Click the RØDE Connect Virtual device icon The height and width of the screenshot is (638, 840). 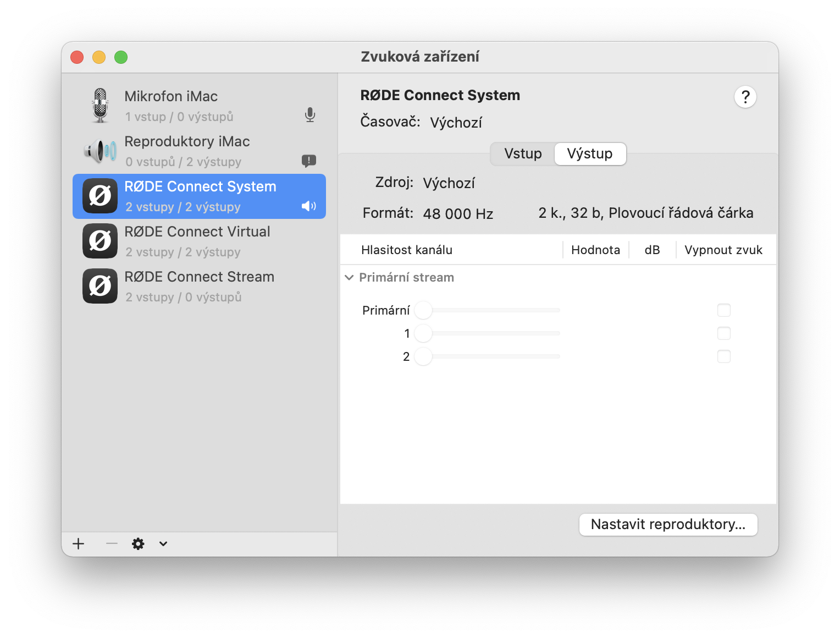pos(100,241)
